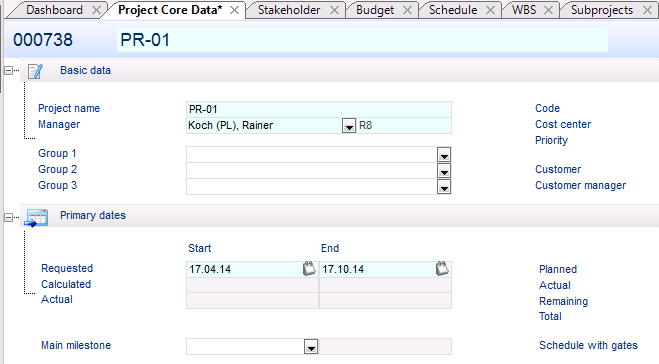Close the Dashboard tab
Image resolution: width=659 pixels, height=364 pixels.
point(96,10)
